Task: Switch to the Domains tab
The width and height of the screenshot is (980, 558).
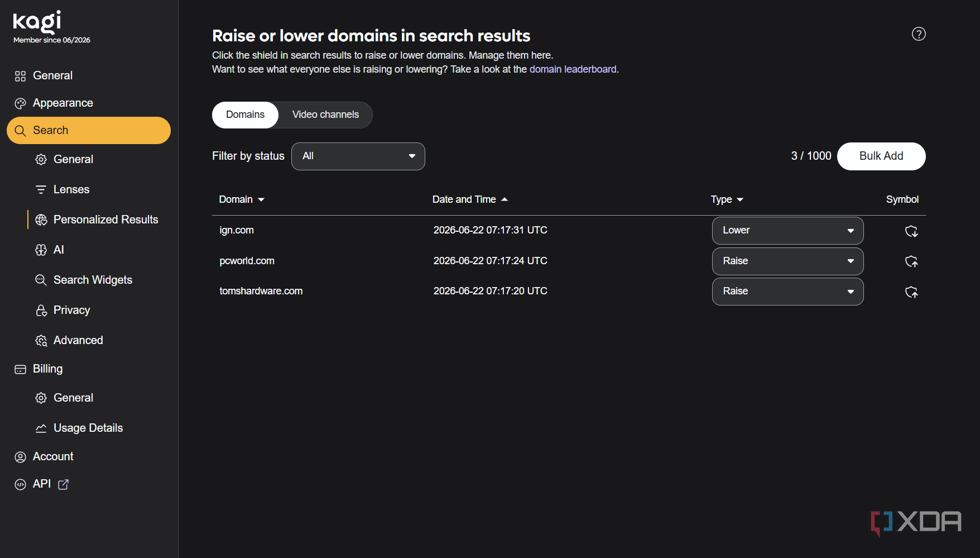Action: (245, 115)
